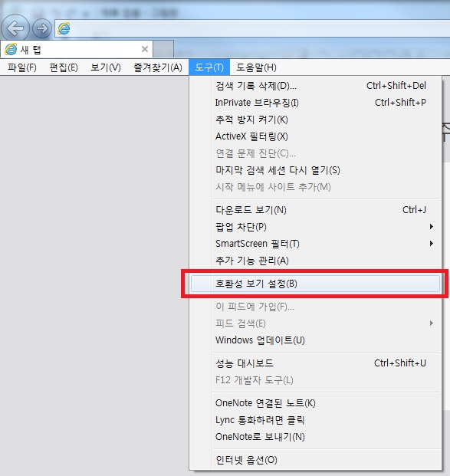450x476 pixels.
Task: Expand the 피드 검색(E) submenu arrow
Action: tap(431, 323)
